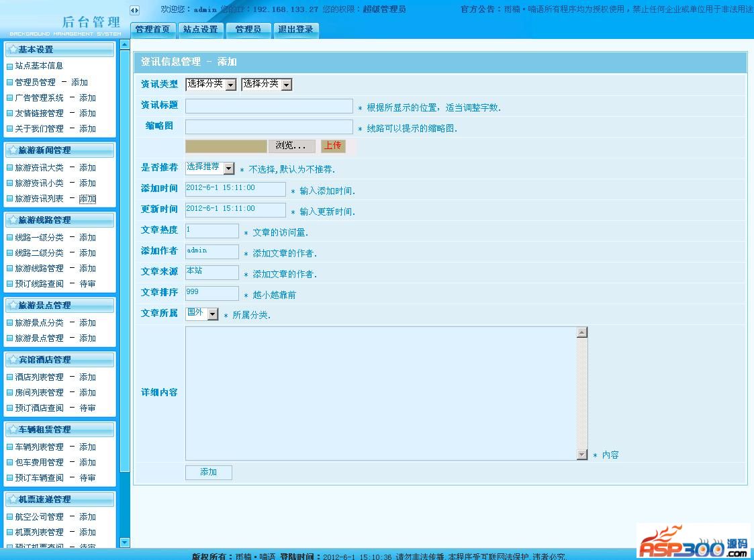Click the sidebar collapse arrows icon
Screen dimensions: 754x560
[x=134, y=10]
